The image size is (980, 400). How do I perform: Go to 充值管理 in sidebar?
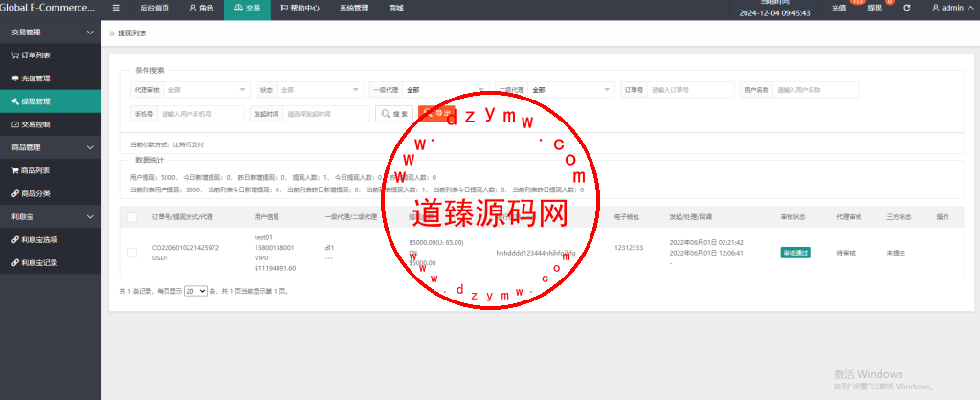click(51, 78)
